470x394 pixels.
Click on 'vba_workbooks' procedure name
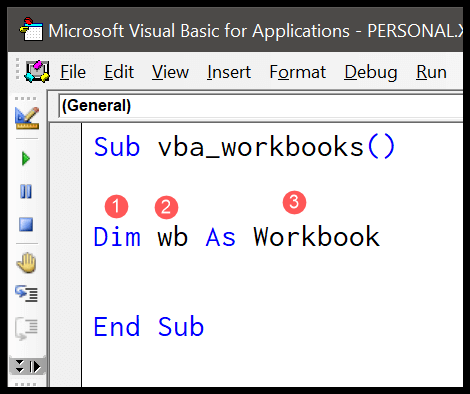(x=260, y=147)
